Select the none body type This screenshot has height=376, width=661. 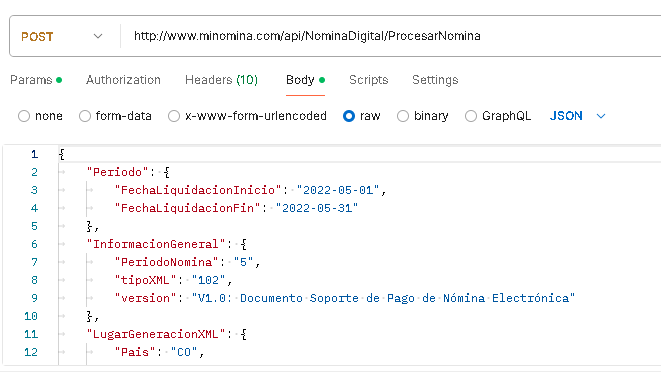(24, 116)
